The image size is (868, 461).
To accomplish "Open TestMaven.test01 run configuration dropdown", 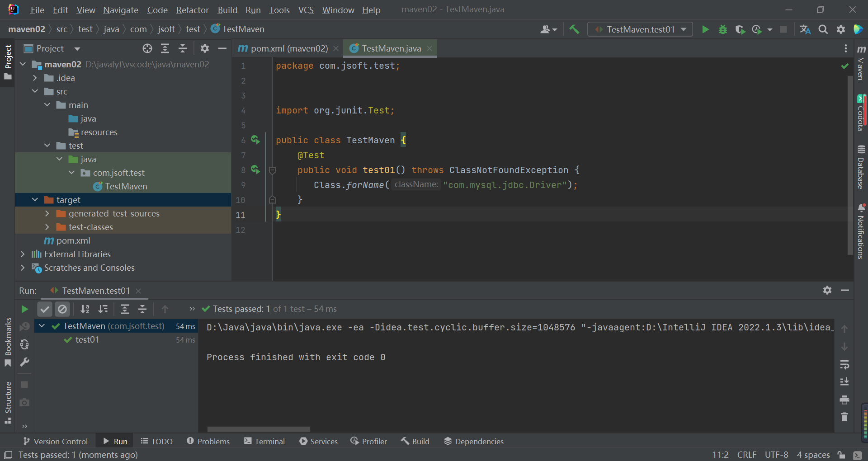I will tap(640, 30).
